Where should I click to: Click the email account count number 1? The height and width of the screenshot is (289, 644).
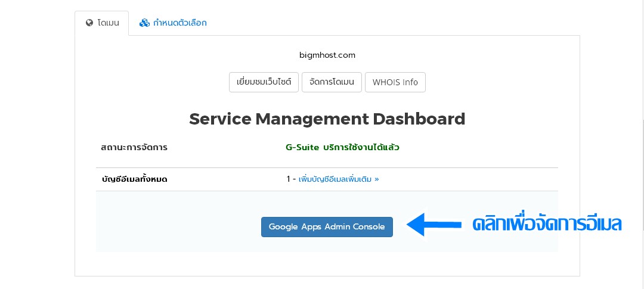click(x=289, y=179)
